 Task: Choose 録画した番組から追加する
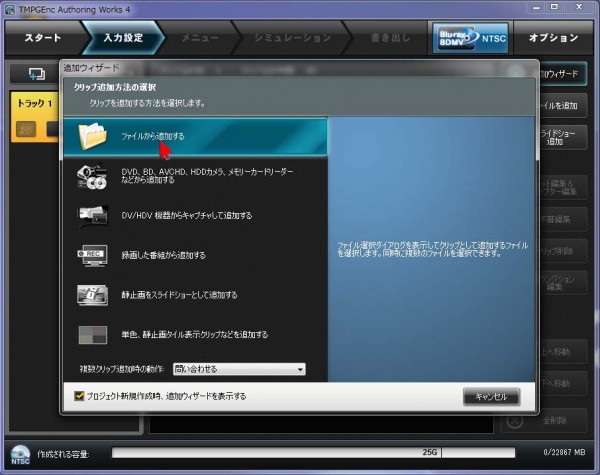pos(163,255)
